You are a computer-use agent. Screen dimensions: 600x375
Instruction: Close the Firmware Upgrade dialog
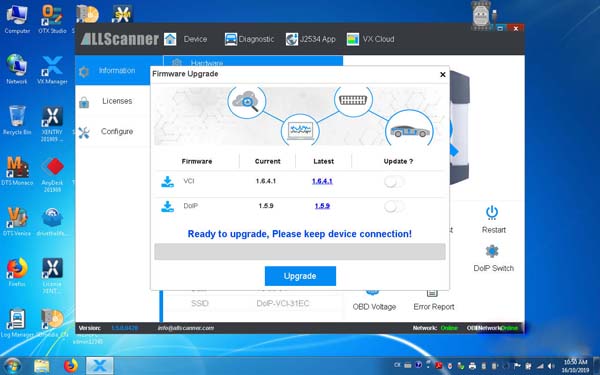pos(443,74)
